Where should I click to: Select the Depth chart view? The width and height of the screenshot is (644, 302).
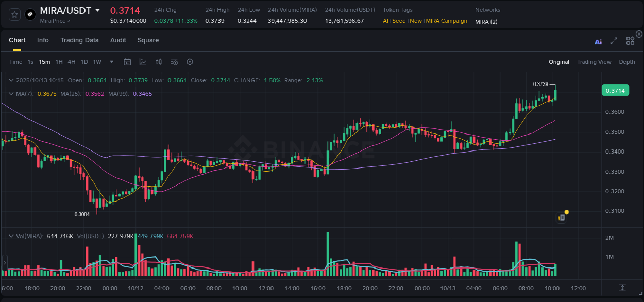coord(627,62)
